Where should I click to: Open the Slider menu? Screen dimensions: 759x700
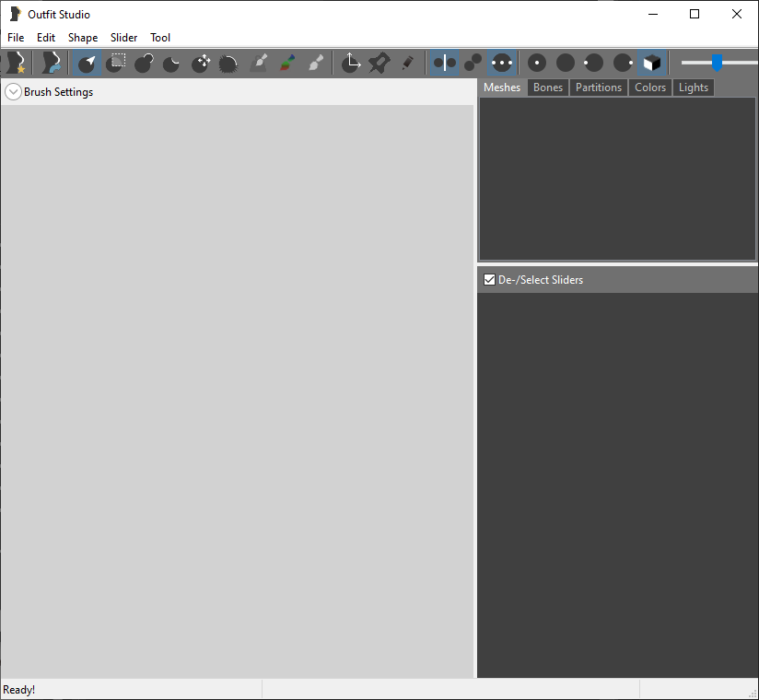pyautogui.click(x=124, y=37)
